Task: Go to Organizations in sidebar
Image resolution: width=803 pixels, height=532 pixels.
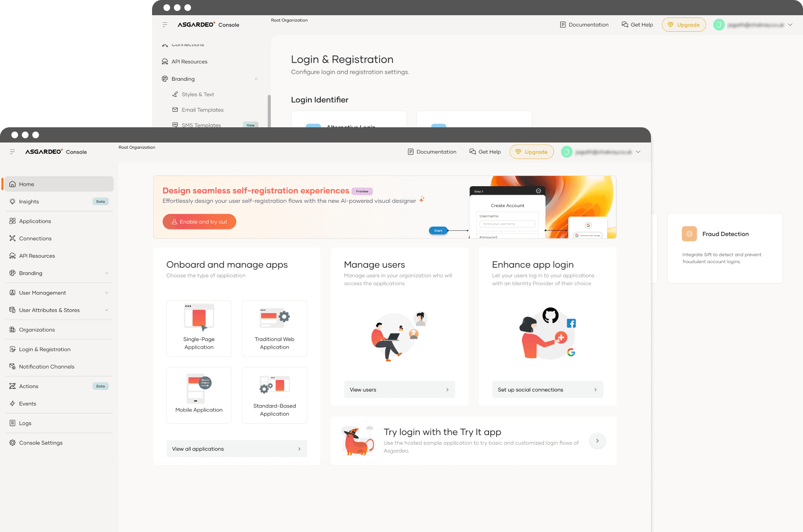Action: [x=37, y=330]
